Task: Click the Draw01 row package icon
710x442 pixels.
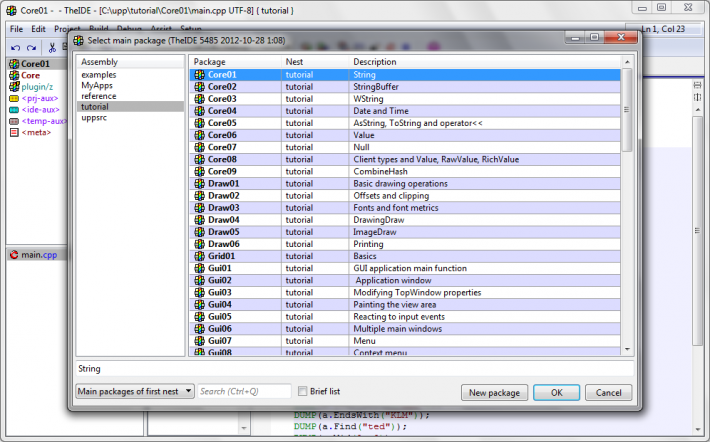Action: point(199,183)
